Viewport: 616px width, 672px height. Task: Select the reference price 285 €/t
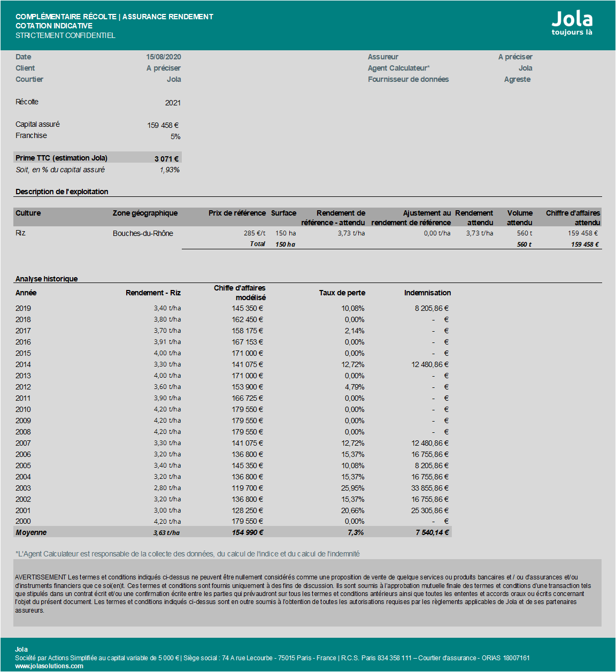coord(255,233)
